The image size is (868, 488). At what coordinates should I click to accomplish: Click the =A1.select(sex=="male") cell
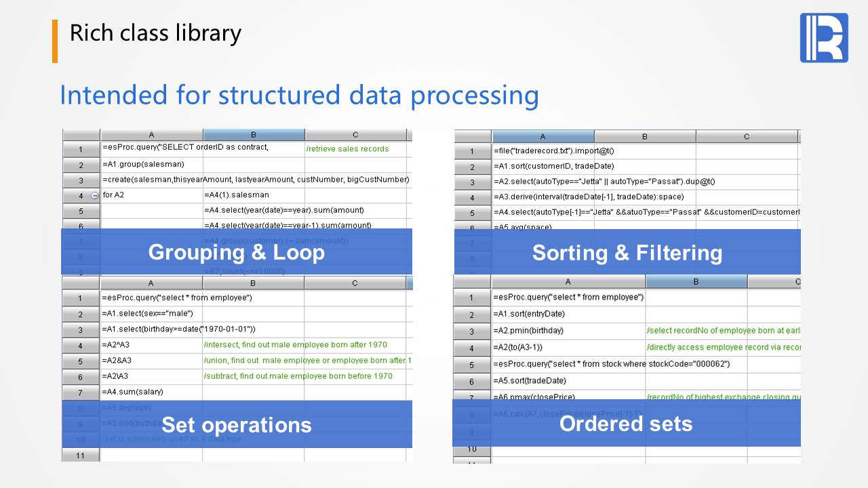(151, 314)
